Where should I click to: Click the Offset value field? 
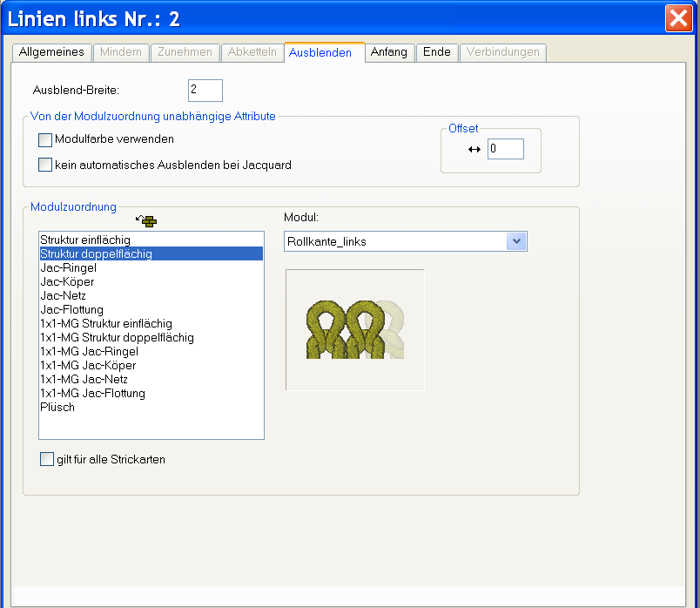(505, 149)
